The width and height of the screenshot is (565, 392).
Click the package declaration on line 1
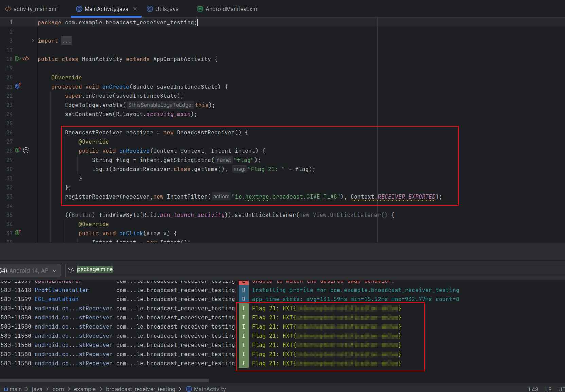pyautogui.click(x=117, y=23)
